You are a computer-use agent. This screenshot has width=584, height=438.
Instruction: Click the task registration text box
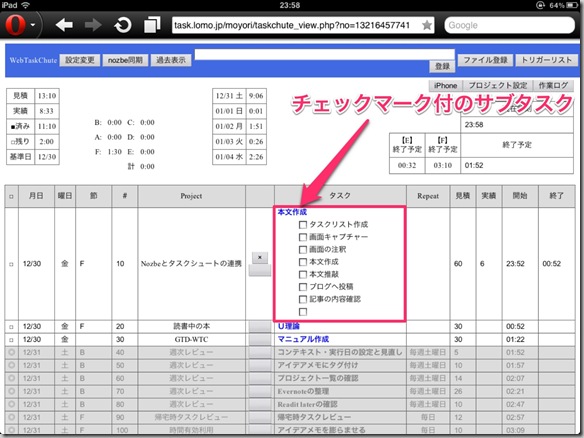[324, 54]
